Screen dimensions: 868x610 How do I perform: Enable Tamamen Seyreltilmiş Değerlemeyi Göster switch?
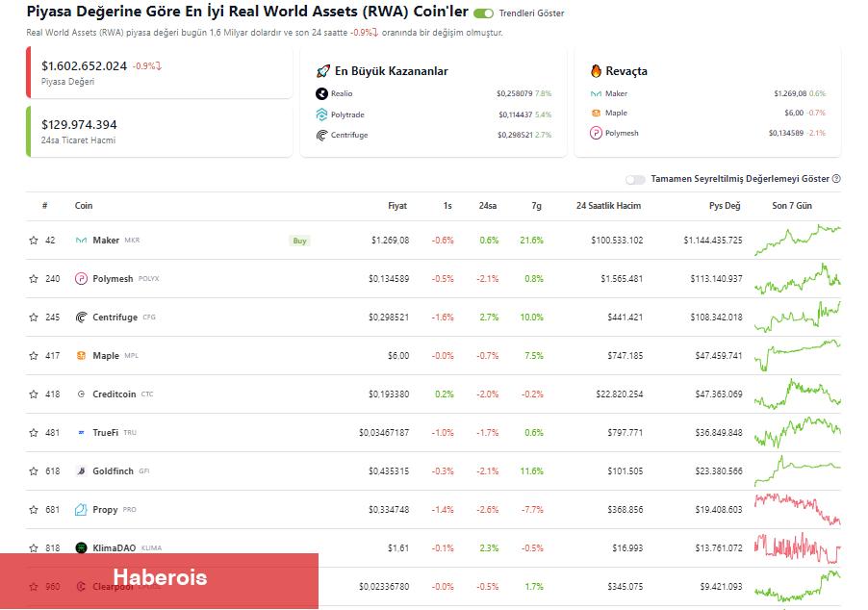click(635, 179)
